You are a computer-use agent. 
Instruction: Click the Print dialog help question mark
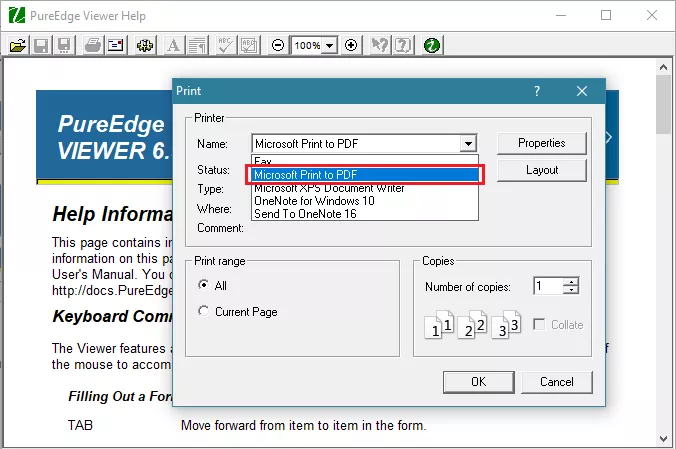coord(537,91)
